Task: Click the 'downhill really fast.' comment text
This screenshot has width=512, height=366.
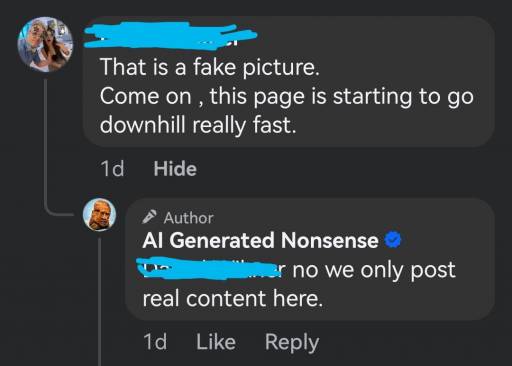Action: click(x=198, y=125)
